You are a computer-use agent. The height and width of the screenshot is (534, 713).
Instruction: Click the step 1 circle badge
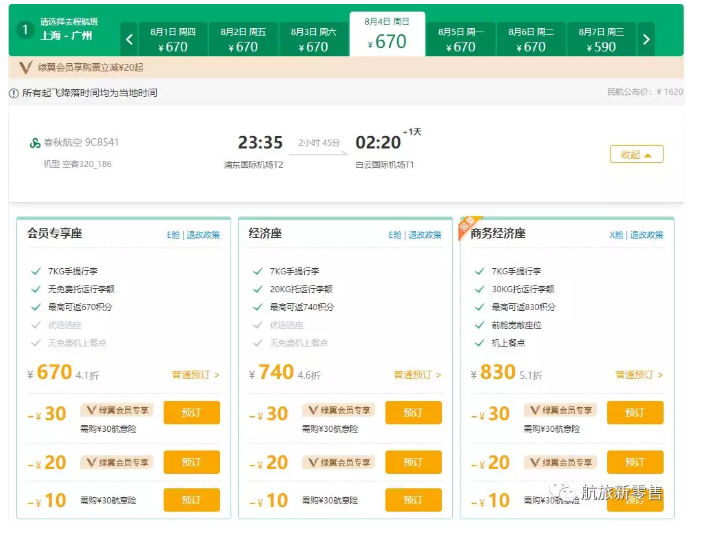25,30
